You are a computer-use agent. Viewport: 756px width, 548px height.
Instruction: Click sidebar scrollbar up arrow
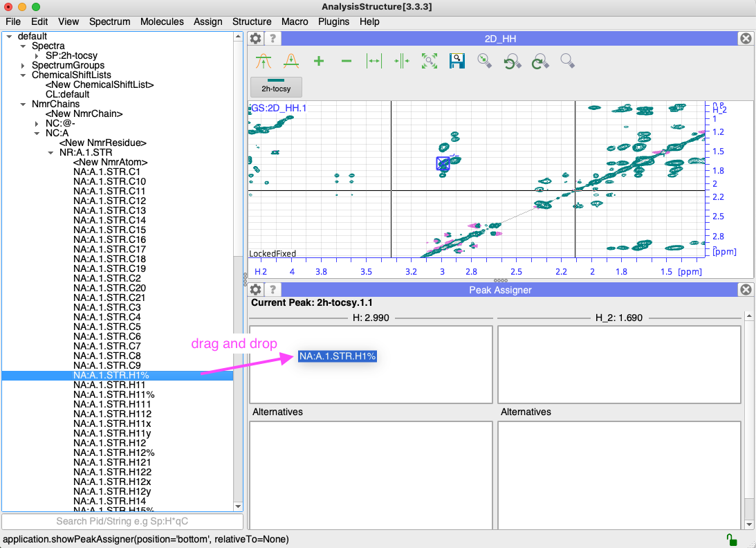coord(238,37)
